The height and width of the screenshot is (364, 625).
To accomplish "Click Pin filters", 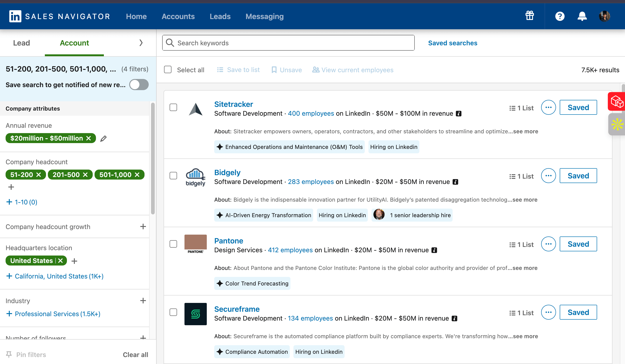I will click(x=26, y=354).
